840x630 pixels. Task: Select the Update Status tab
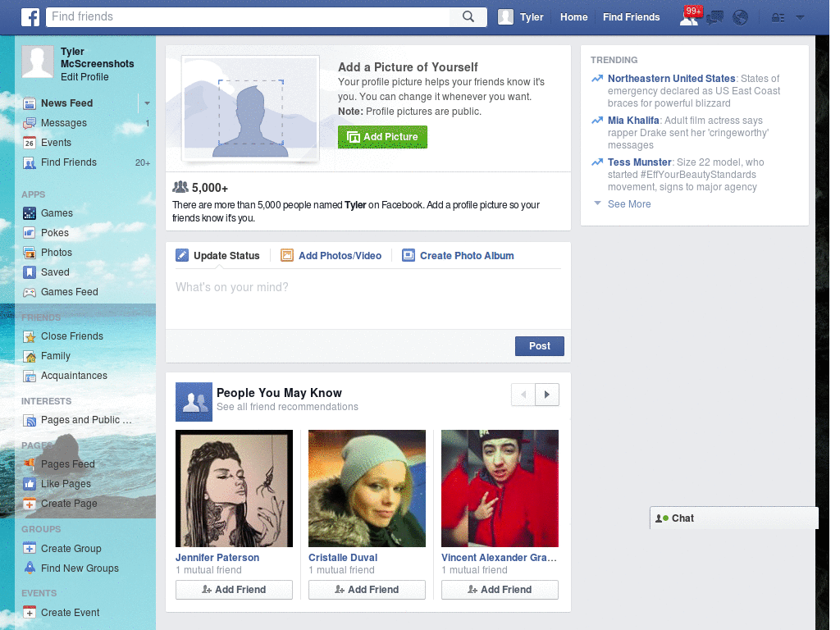(217, 256)
